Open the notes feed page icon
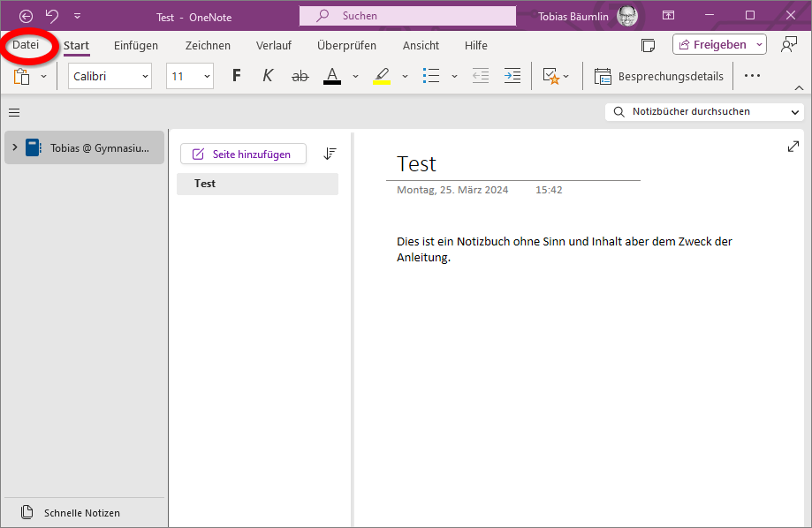This screenshot has height=528, width=812. tap(648, 46)
